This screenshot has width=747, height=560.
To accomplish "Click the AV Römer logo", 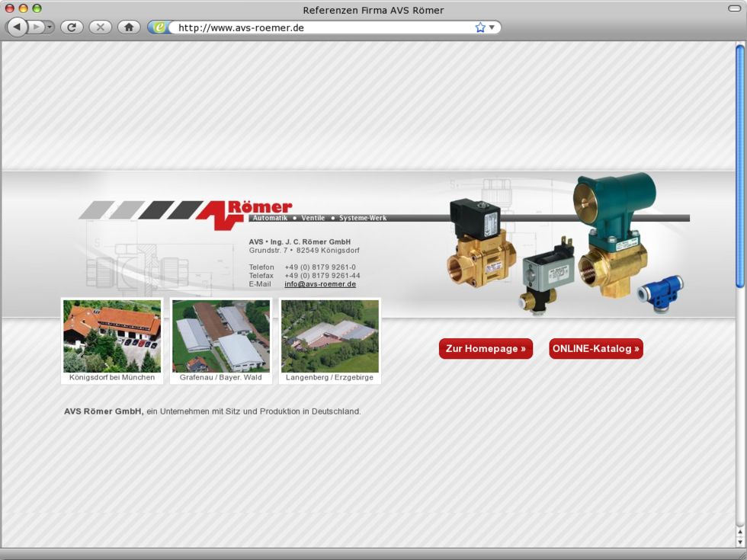I will coord(186,215).
